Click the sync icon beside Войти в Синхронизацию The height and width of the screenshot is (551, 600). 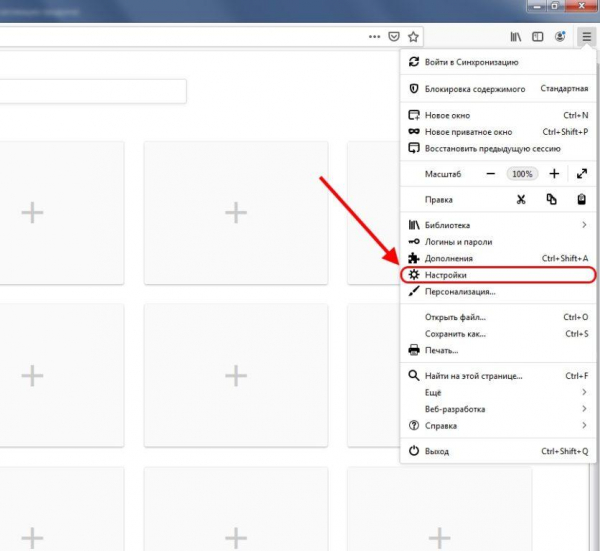point(414,62)
